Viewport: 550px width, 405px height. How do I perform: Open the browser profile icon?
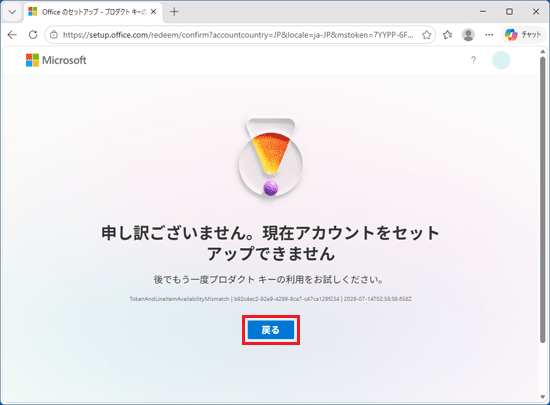[x=468, y=35]
